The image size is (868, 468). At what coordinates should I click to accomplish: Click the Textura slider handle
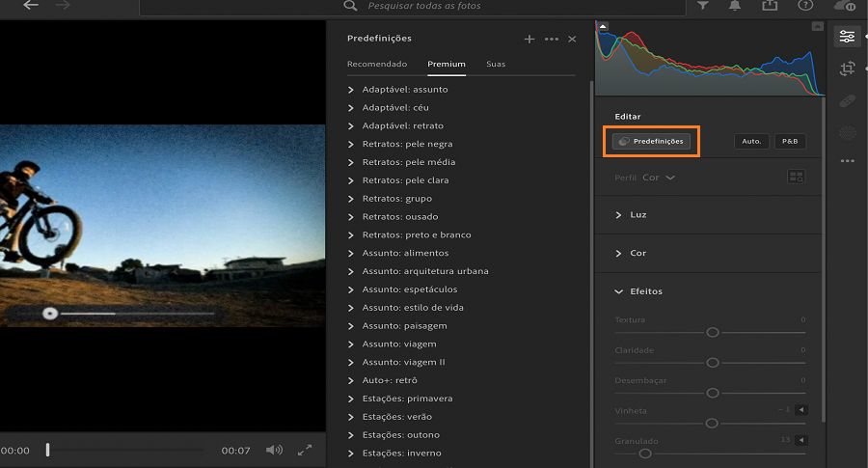[713, 332]
